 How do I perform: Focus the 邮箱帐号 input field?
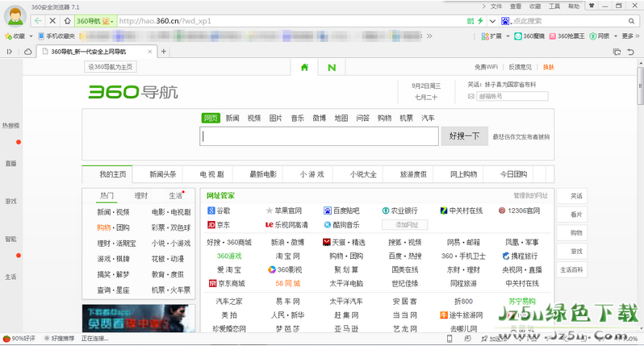(x=512, y=96)
